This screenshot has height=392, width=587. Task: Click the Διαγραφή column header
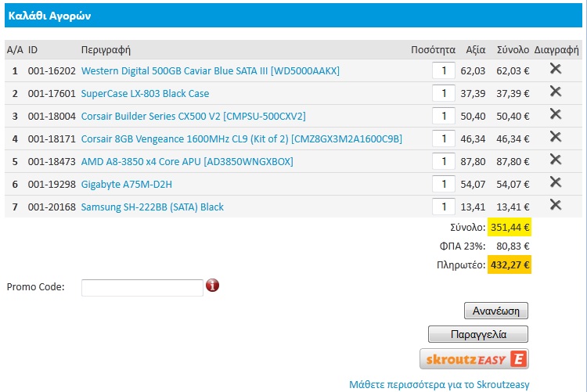[556, 50]
